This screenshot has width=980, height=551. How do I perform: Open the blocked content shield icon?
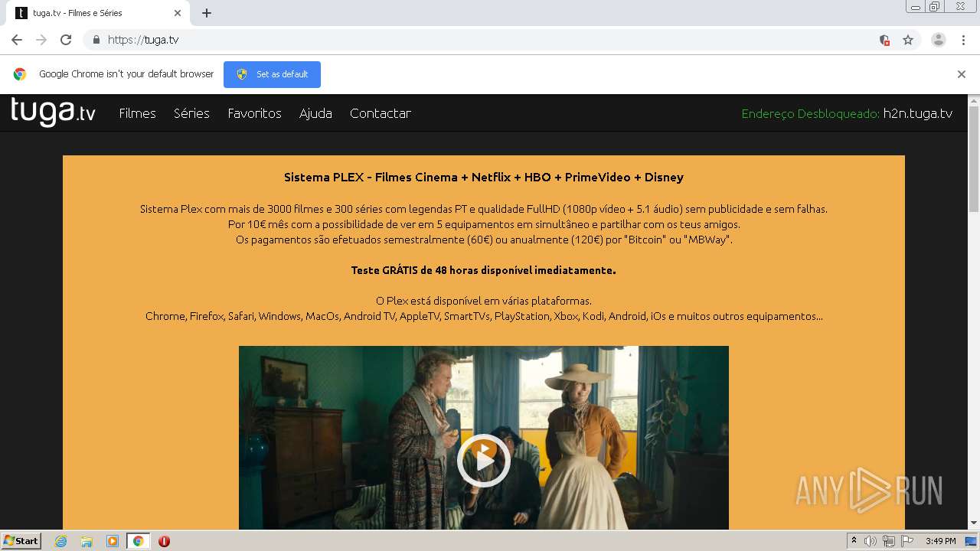(884, 40)
